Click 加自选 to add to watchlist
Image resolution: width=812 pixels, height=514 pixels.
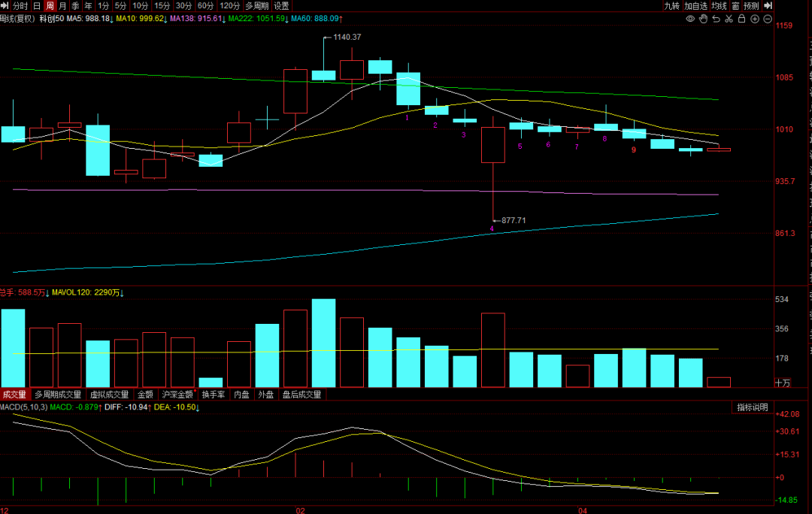(695, 6)
